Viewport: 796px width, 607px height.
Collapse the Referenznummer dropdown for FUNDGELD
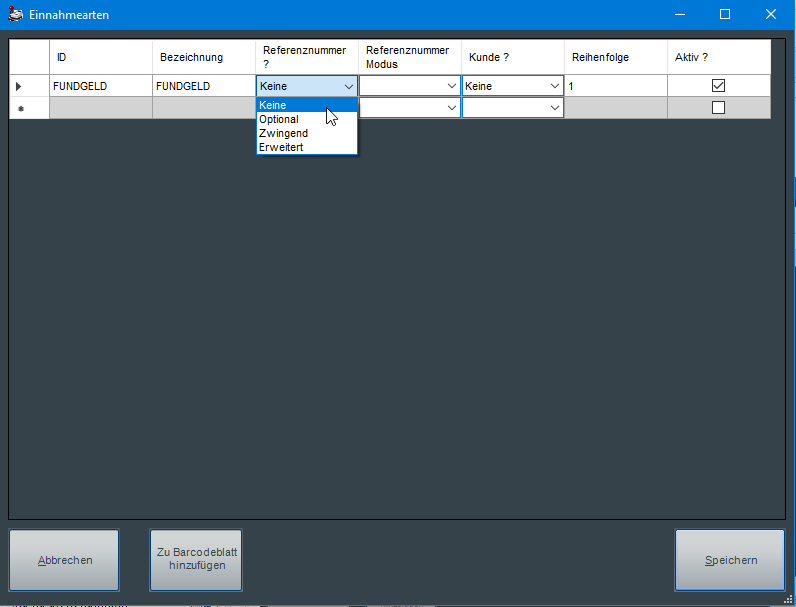coord(348,86)
